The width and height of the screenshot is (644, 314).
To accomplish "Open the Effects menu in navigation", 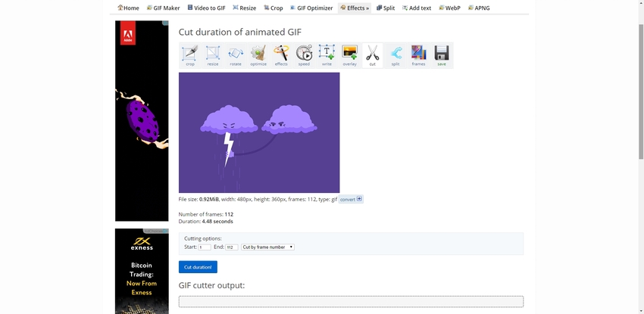I will click(x=355, y=8).
